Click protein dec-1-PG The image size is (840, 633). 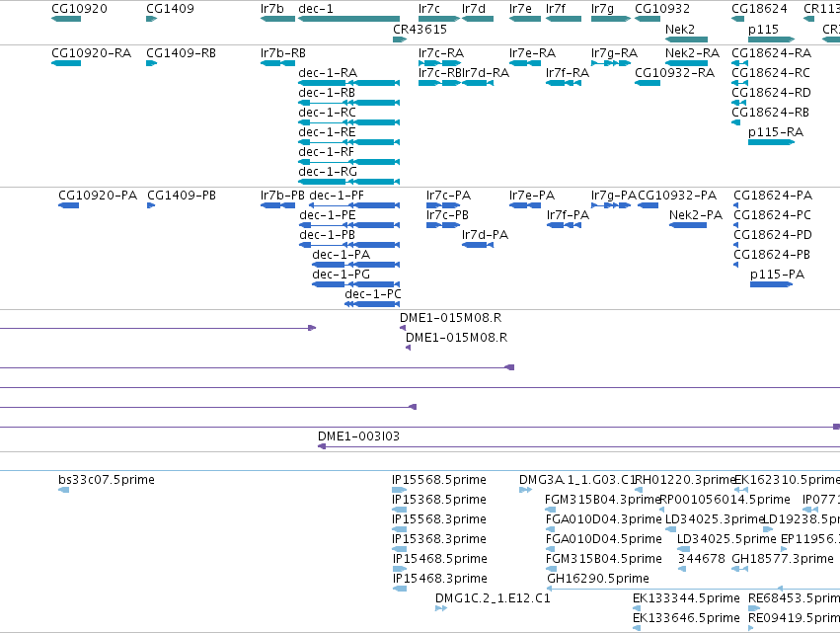[x=355, y=284]
